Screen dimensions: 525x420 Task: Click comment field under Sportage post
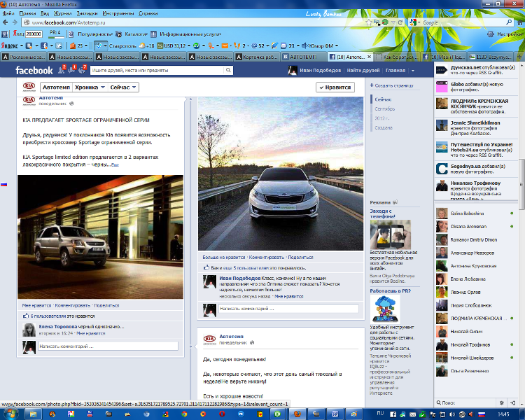click(108, 346)
